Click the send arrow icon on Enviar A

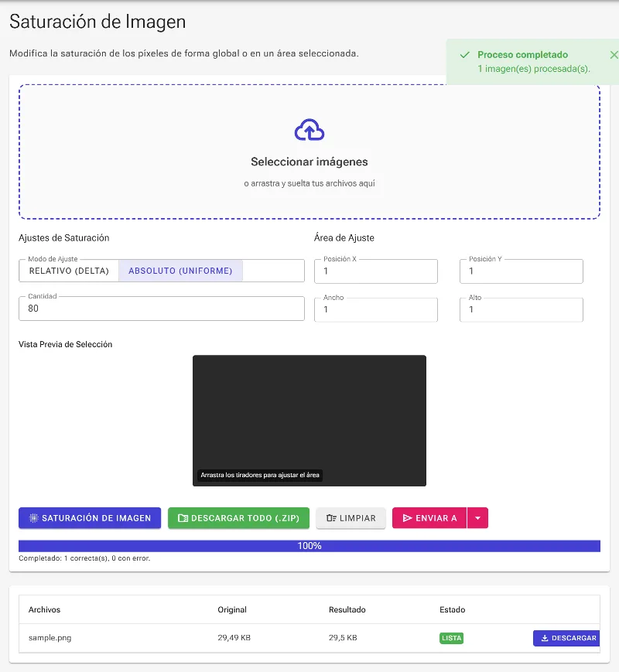coord(407,518)
